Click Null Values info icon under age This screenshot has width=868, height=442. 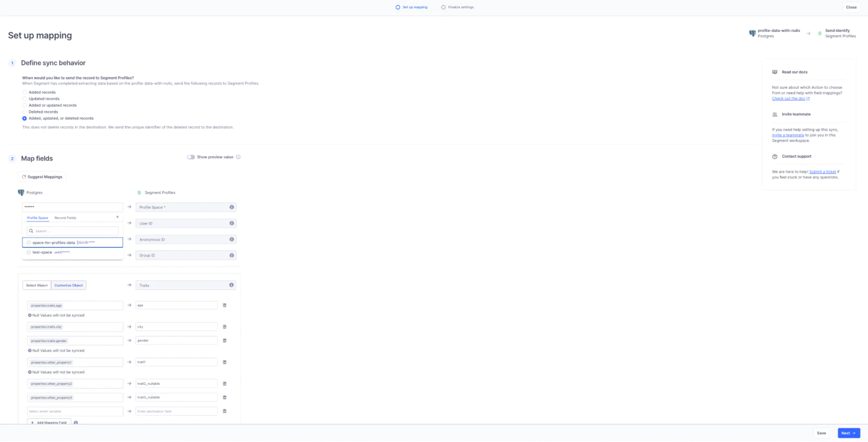pyautogui.click(x=30, y=315)
